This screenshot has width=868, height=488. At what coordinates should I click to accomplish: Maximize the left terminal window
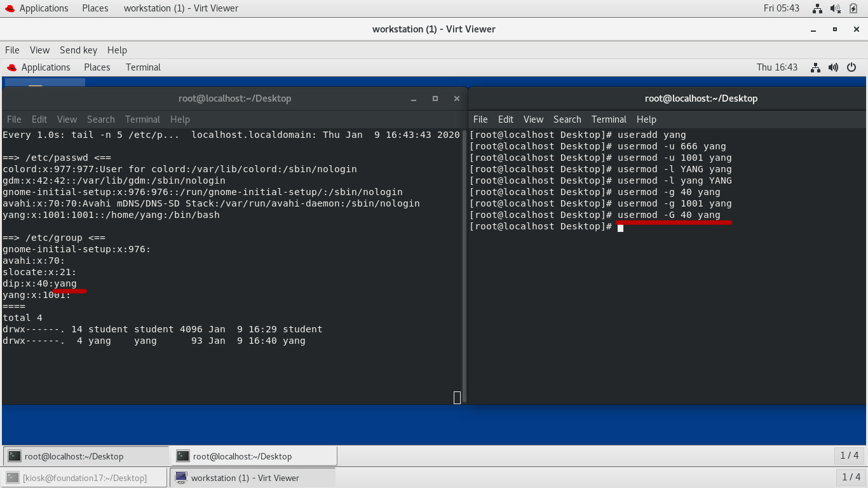[x=435, y=98]
